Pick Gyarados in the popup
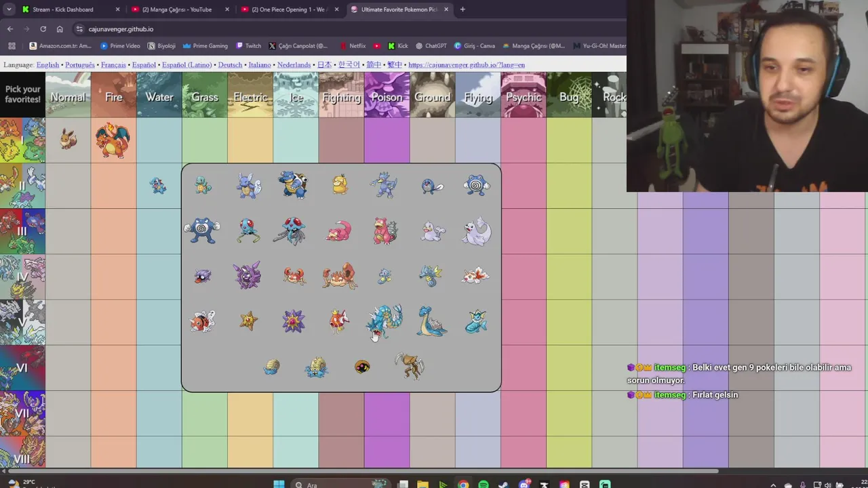This screenshot has height=488, width=868. (x=384, y=320)
